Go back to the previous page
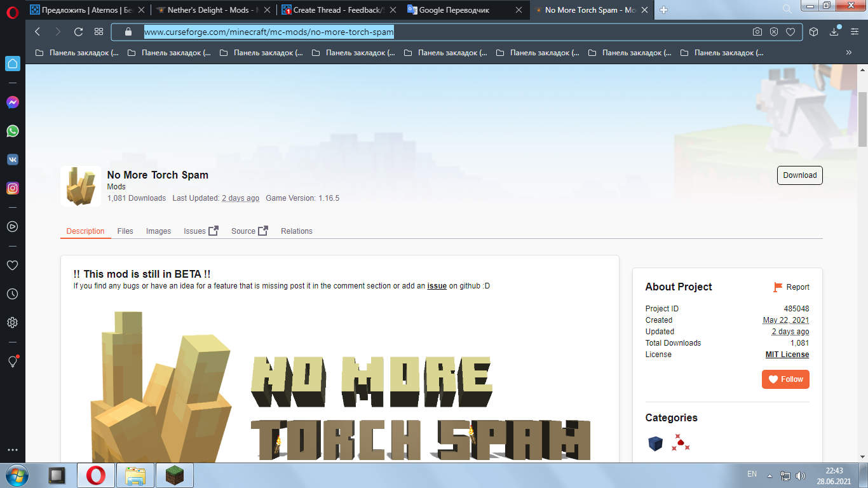Image resolution: width=868 pixels, height=488 pixels. click(37, 32)
